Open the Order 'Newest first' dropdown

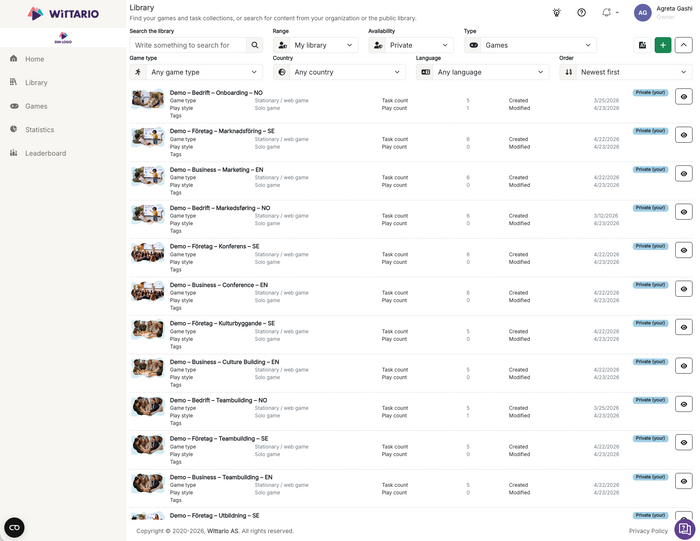pyautogui.click(x=626, y=72)
